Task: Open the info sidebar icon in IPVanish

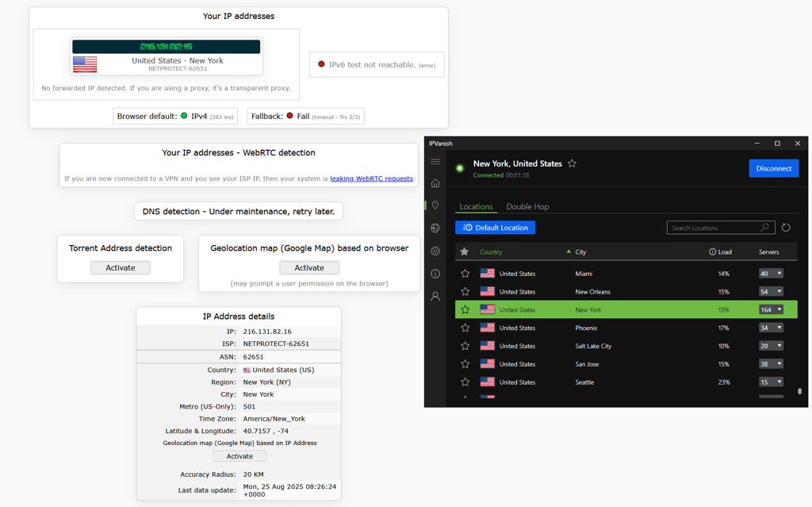Action: click(435, 274)
